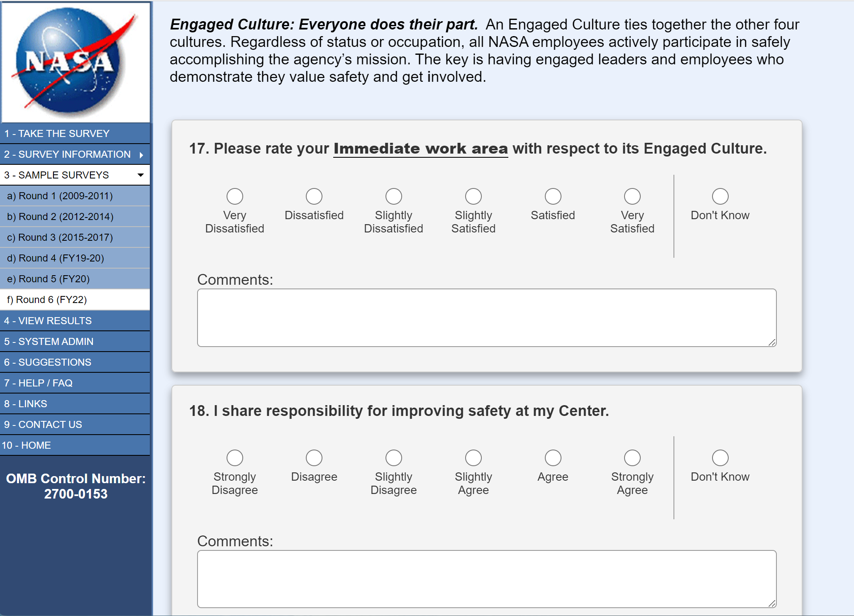
Task: Go to Contact Us page
Action: (43, 425)
